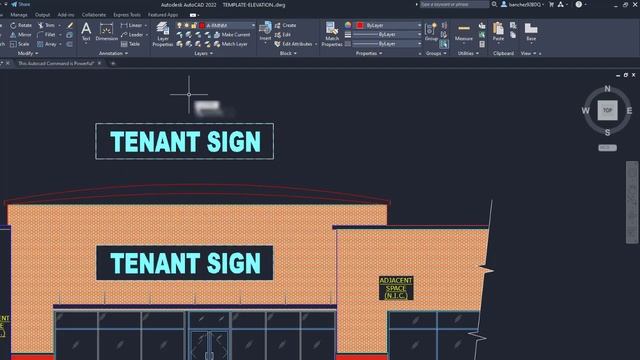The height and width of the screenshot is (360, 640).
Task: Choose the Leader annotation tool
Action: click(x=132, y=35)
